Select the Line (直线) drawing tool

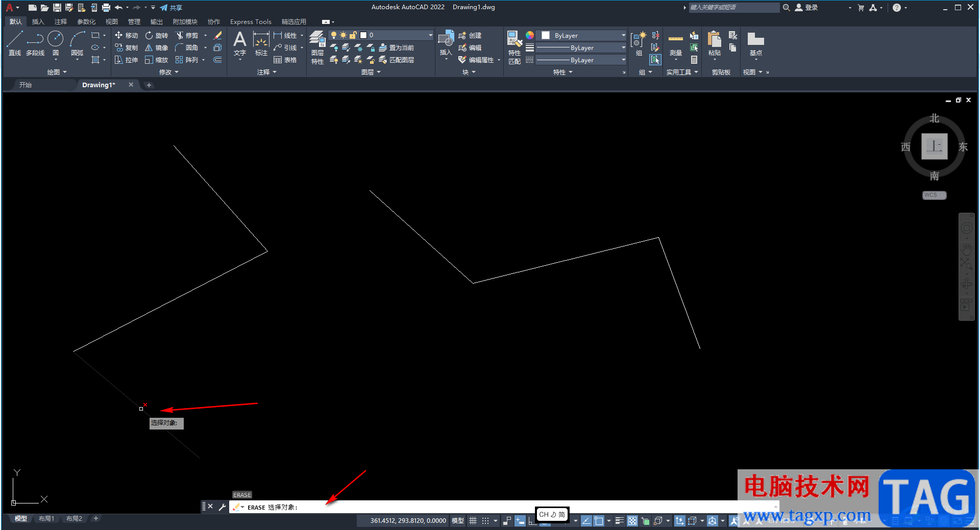click(x=15, y=43)
